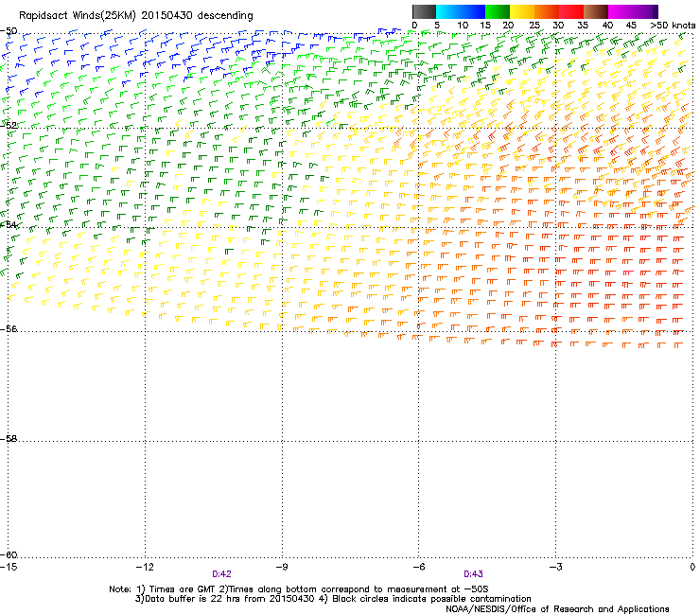
Task: Click the '40' legend scale label
Action: [x=607, y=26]
